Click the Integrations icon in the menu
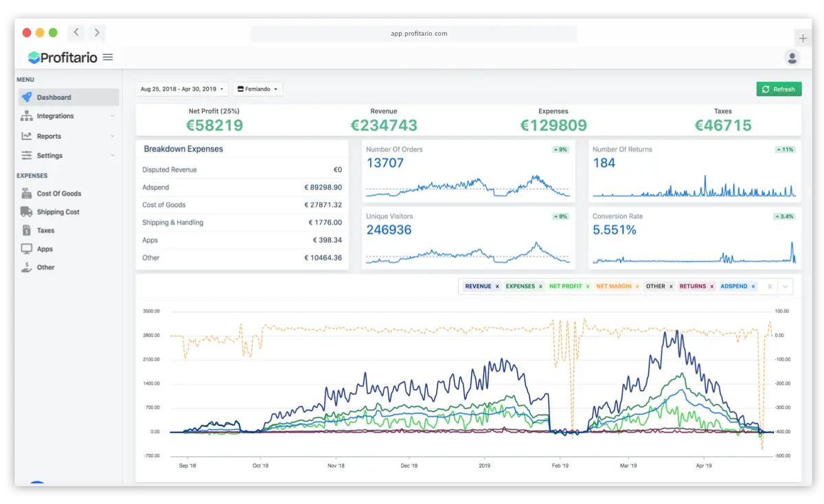824x504 pixels. pos(27,115)
